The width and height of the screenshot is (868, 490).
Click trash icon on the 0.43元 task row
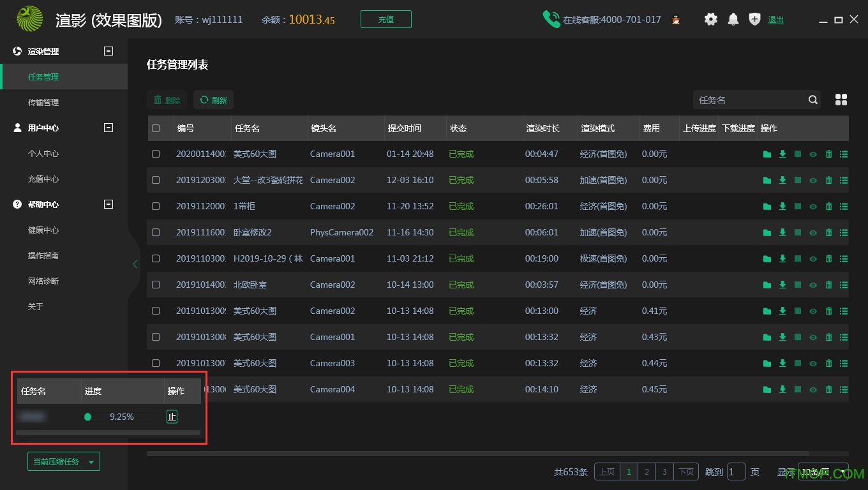[828, 338]
